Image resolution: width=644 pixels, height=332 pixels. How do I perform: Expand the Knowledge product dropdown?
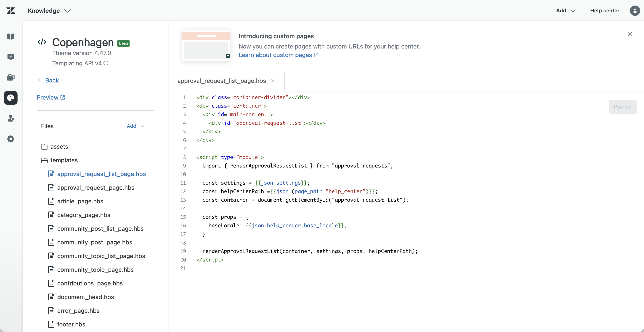click(x=50, y=10)
